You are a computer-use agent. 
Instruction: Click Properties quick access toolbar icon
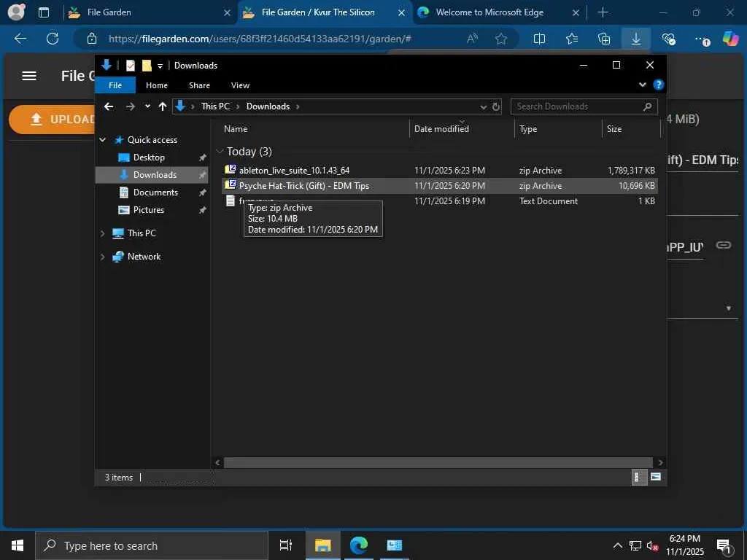[131, 66]
